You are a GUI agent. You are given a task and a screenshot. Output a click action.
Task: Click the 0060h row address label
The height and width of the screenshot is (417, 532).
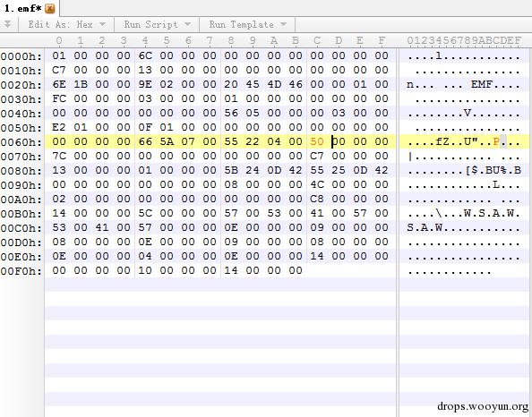[x=21, y=142]
